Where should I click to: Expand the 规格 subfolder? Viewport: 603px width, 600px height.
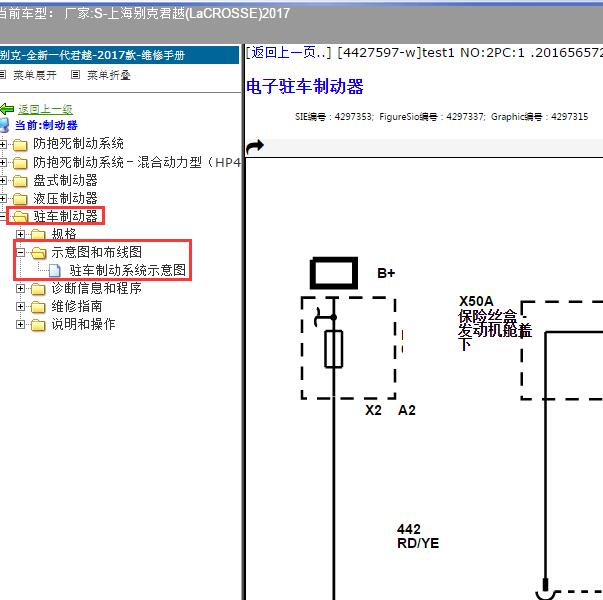coord(20,234)
